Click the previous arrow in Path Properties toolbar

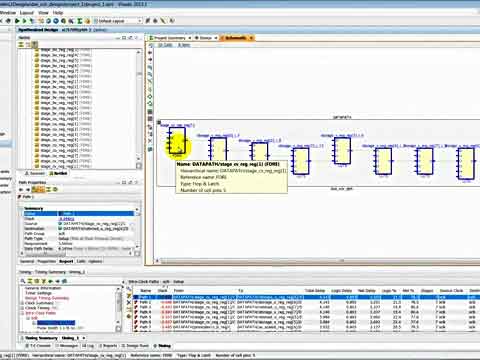point(21,189)
